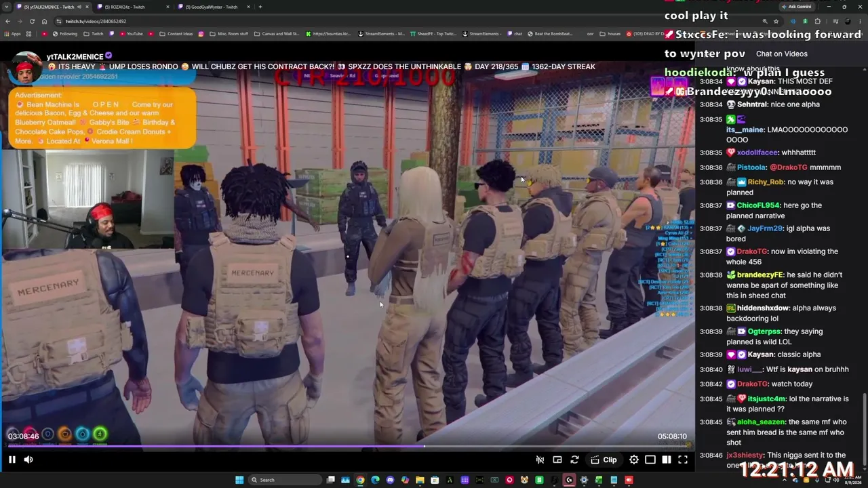
Task: Expand the Canvas and Wall St bookmark folder
Action: click(276, 34)
